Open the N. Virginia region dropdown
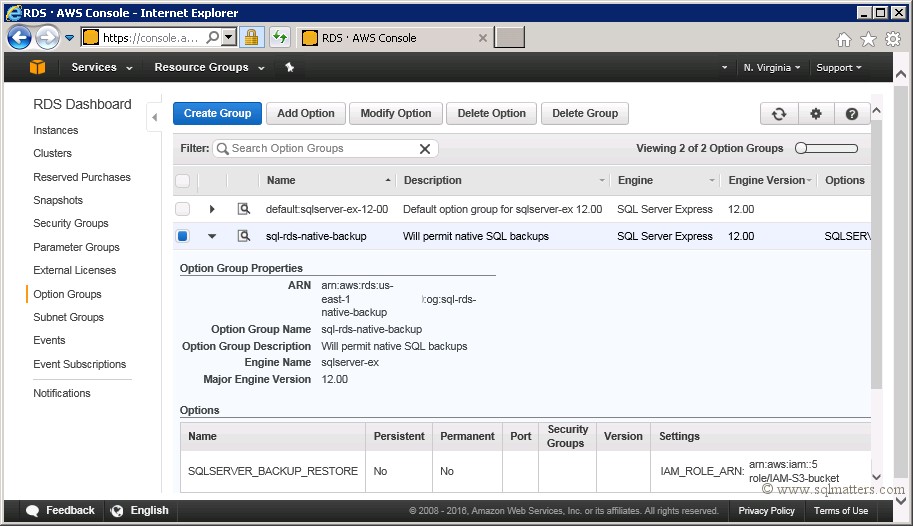The height and width of the screenshot is (526, 913). click(772, 68)
